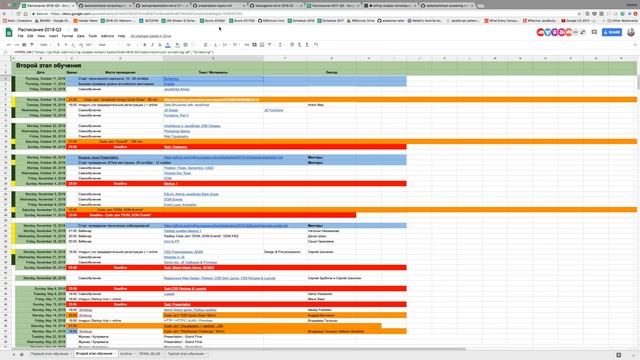
Task: Move document using folder icon
Action: pos(76,30)
